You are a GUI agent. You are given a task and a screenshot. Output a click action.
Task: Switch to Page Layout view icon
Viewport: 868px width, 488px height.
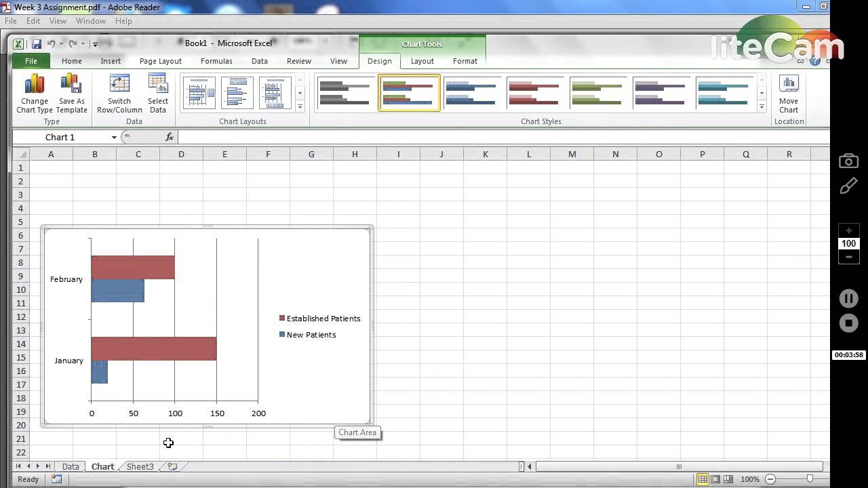(x=715, y=479)
